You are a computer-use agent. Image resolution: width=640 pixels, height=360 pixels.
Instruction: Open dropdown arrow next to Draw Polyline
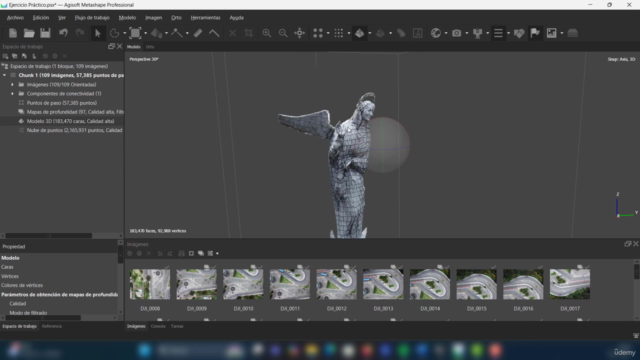187,33
